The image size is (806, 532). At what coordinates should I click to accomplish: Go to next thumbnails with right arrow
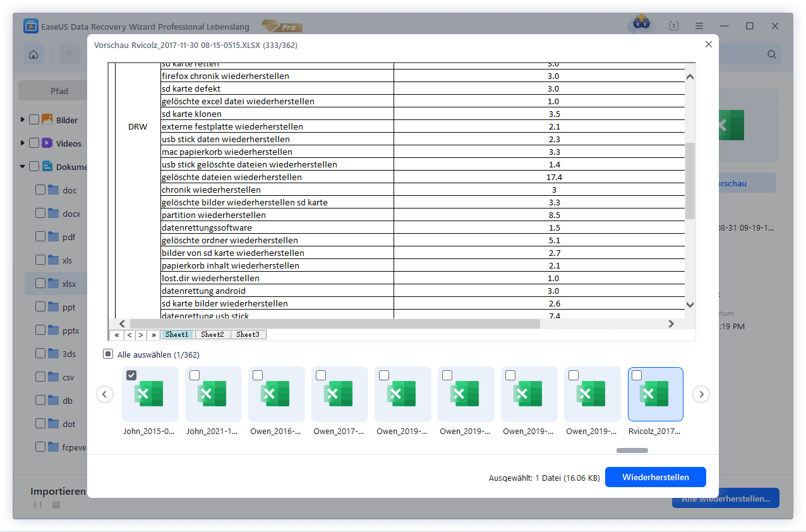coord(701,394)
